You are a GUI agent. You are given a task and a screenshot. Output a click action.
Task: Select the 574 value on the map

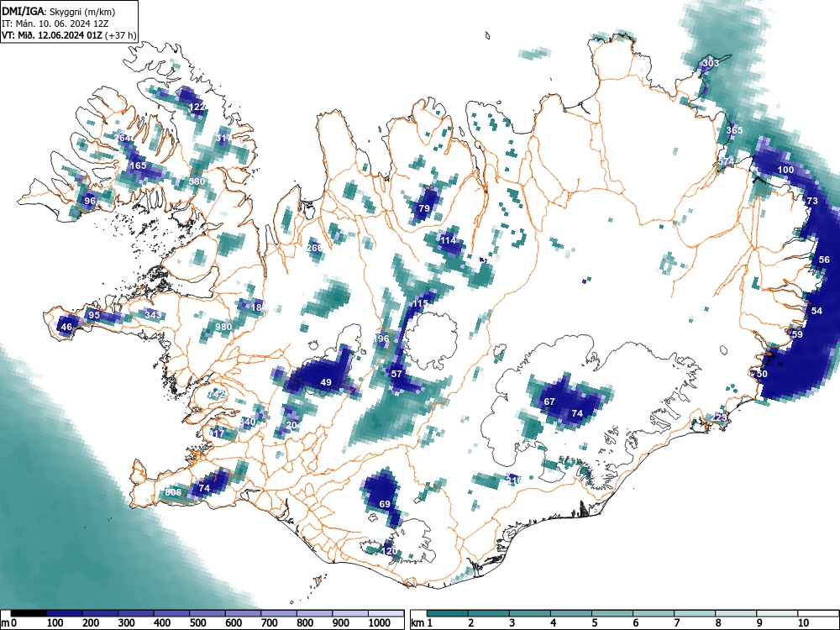click(x=727, y=162)
